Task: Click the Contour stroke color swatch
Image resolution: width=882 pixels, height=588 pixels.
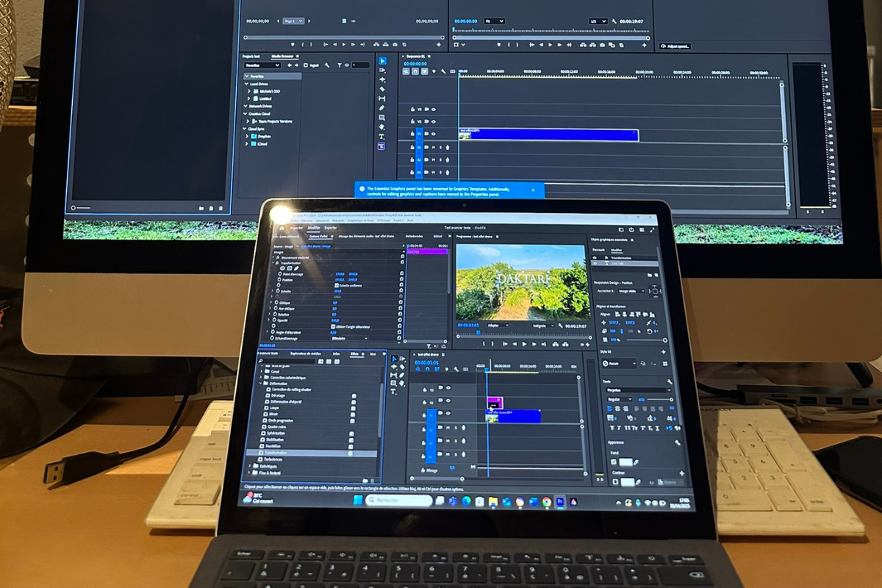Action: [x=628, y=482]
